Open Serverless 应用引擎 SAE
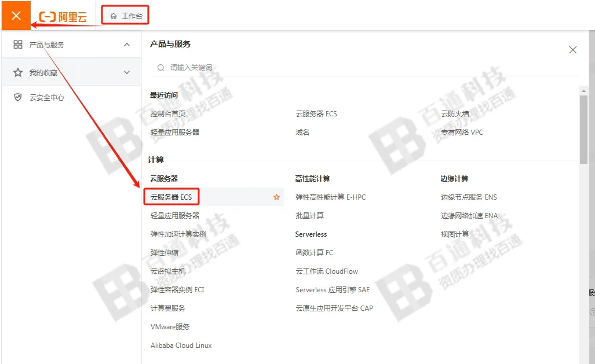 point(333,290)
